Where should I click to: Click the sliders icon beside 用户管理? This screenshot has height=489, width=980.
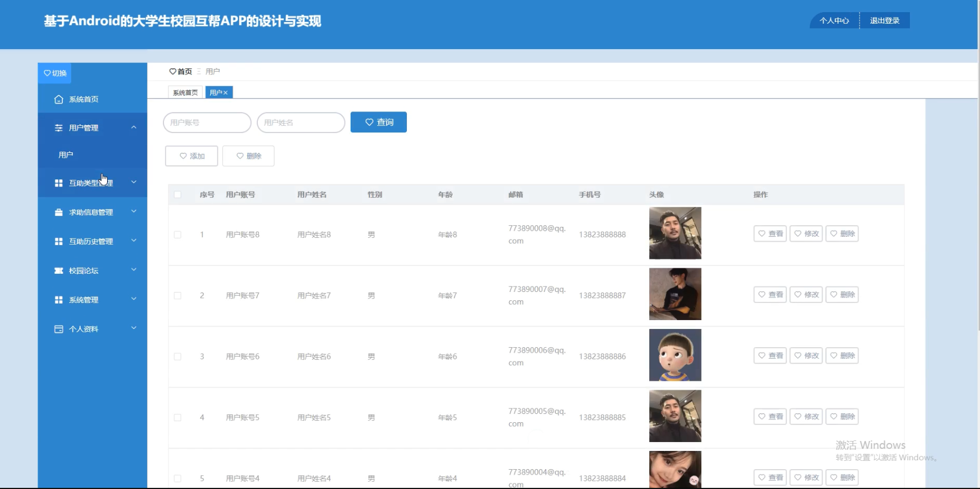[x=59, y=127]
